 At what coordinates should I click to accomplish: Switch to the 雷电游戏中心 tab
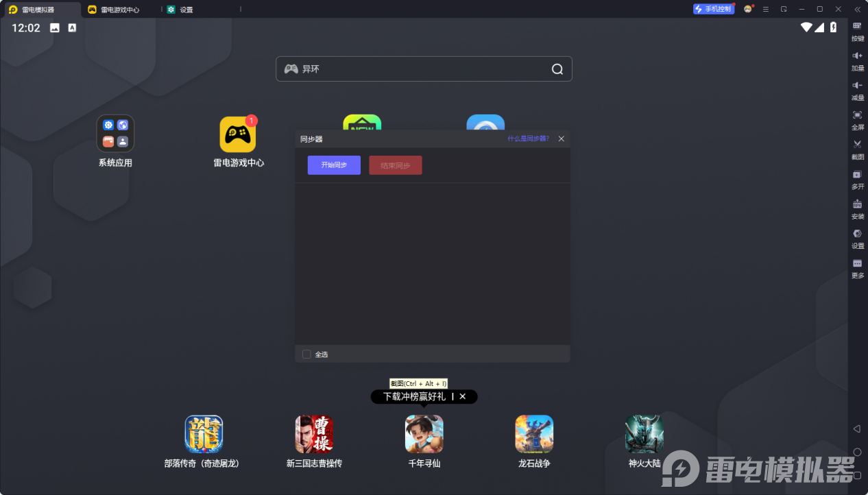pyautogui.click(x=120, y=10)
